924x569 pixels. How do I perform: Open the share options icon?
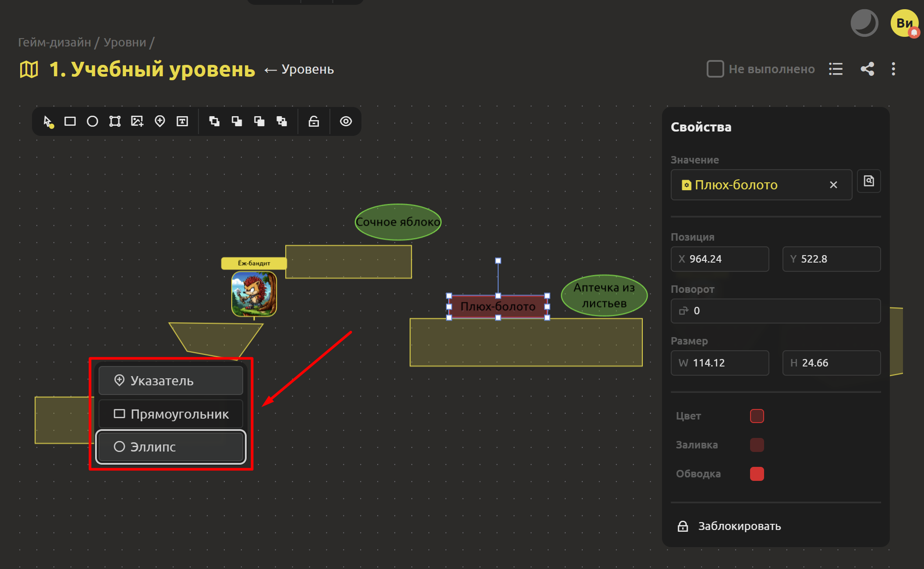(867, 69)
